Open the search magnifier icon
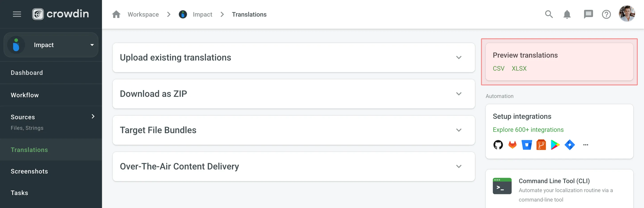 click(549, 14)
